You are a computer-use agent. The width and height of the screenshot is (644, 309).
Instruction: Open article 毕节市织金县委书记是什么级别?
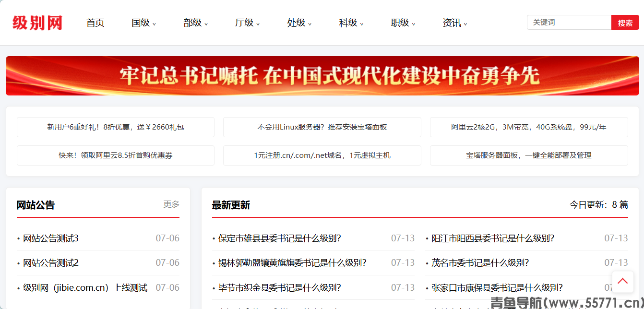[280, 288]
